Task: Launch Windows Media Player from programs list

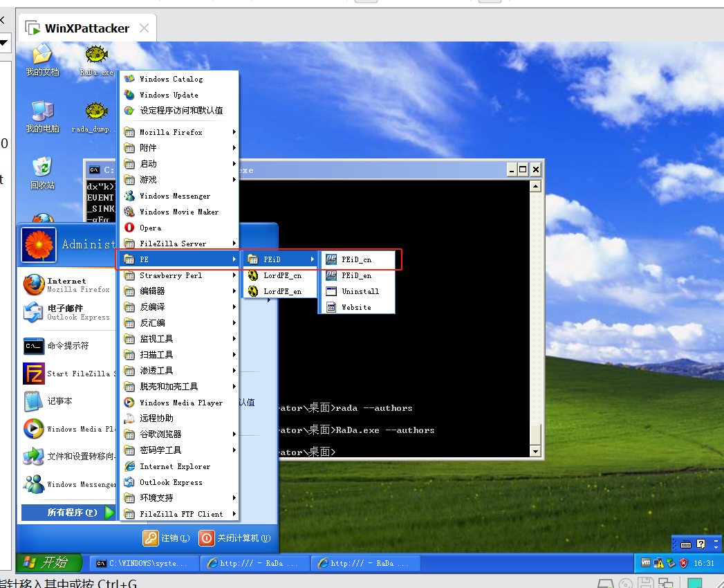Action: (179, 403)
